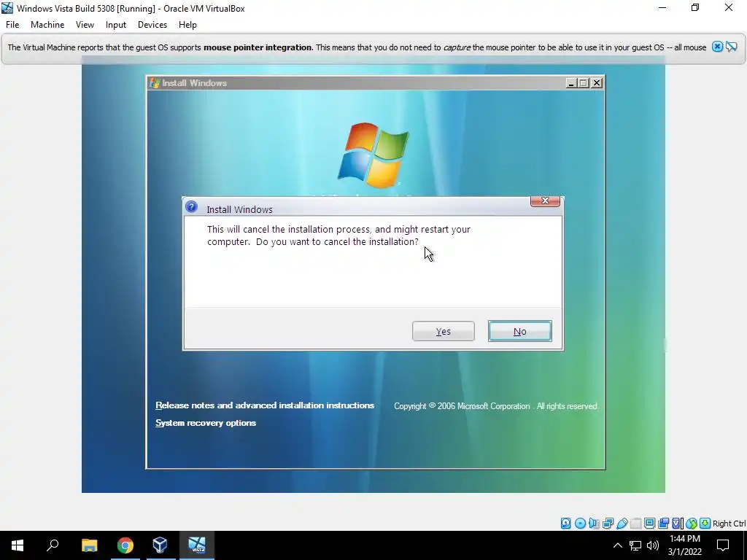Dismiss the mouse integration notification
This screenshot has height=560, width=747.
(717, 47)
